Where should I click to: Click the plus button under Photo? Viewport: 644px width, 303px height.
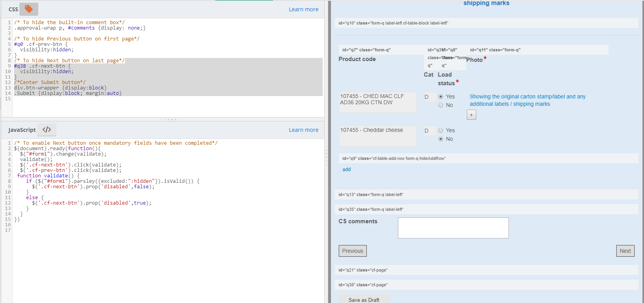tap(471, 115)
